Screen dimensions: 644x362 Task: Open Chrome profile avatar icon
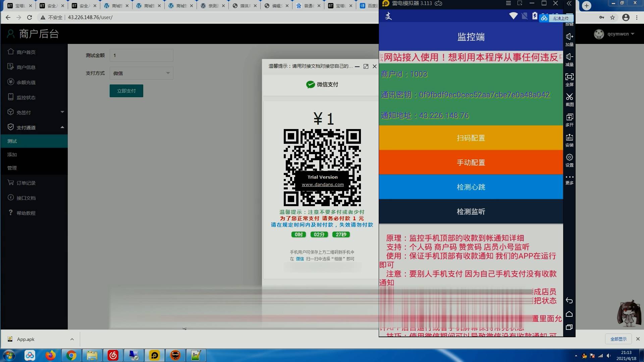coord(626,17)
